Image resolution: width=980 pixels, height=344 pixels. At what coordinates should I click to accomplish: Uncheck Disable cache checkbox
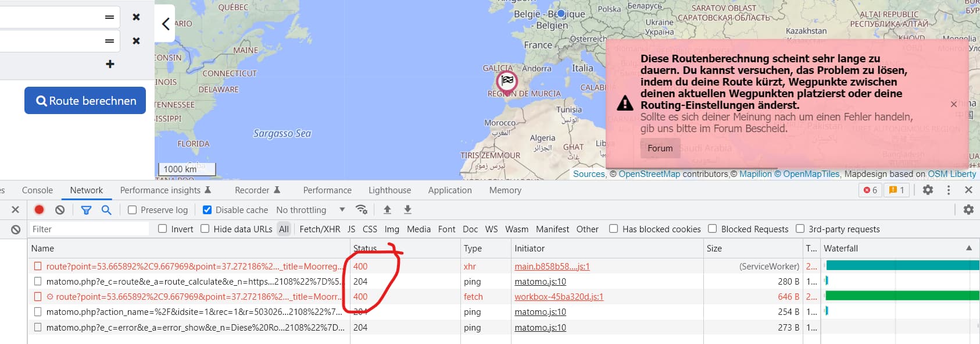pos(207,210)
